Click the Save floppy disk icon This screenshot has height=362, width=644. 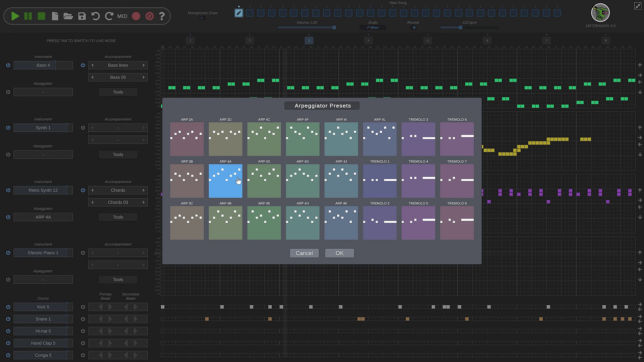[x=82, y=16]
